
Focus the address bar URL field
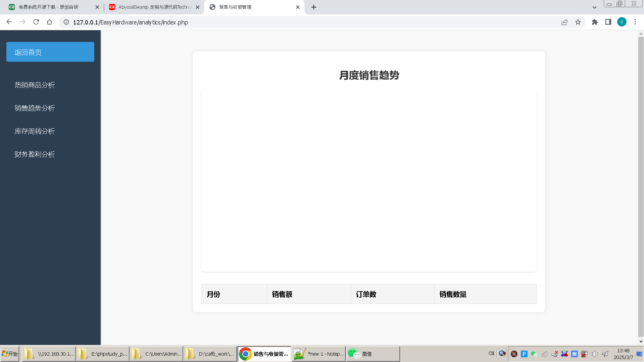point(312,22)
